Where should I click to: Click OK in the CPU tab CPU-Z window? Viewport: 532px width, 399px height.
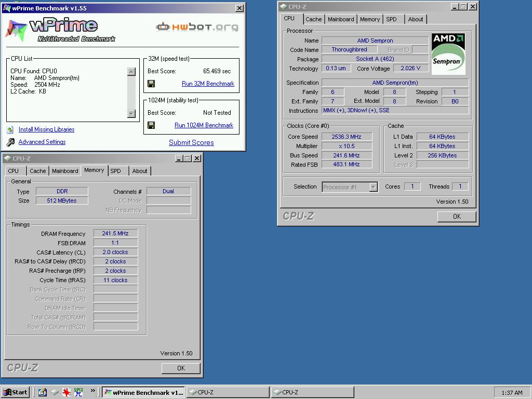[457, 217]
